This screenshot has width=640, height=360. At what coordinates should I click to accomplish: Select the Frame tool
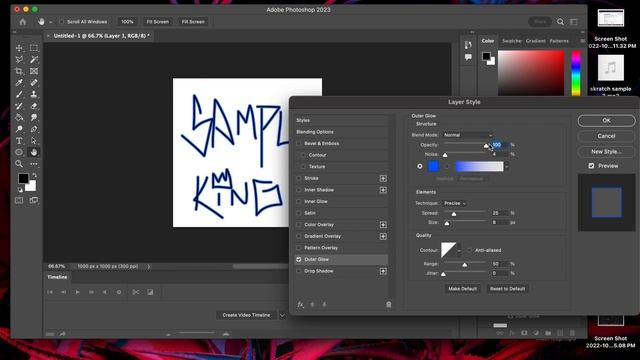coord(34,71)
